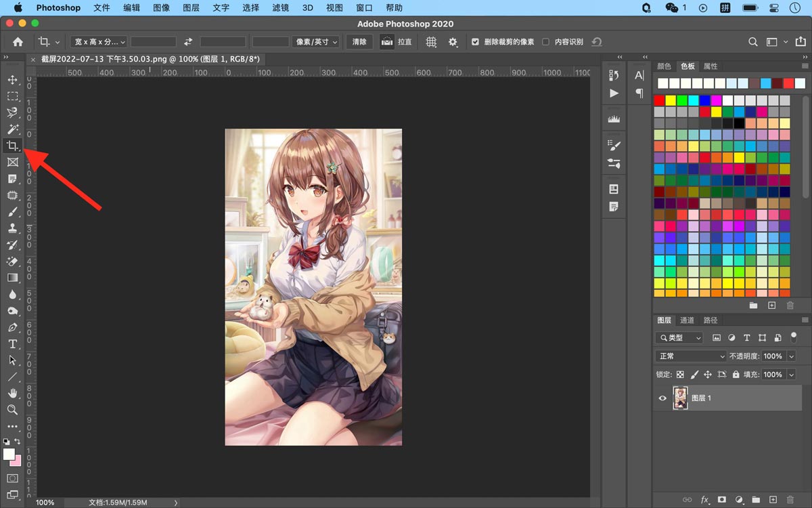Image resolution: width=812 pixels, height=508 pixels.
Task: Select the Crop tool in toolbar
Action: tap(12, 146)
